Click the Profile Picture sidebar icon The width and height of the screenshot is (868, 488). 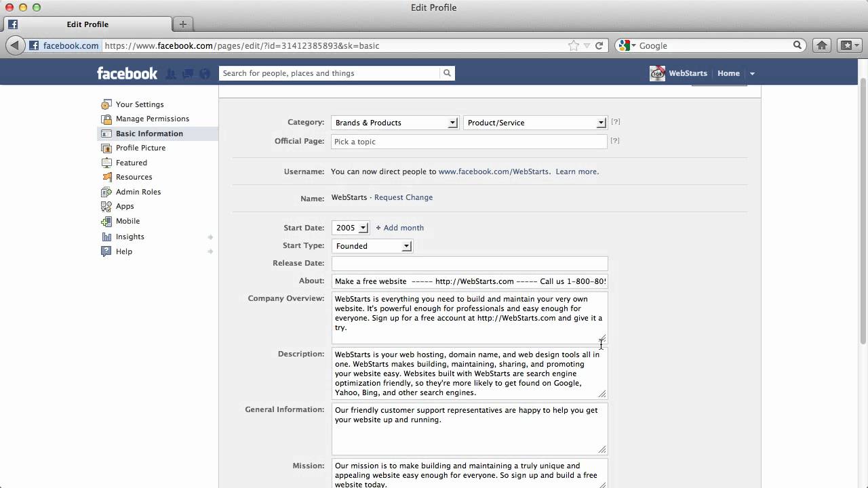106,148
